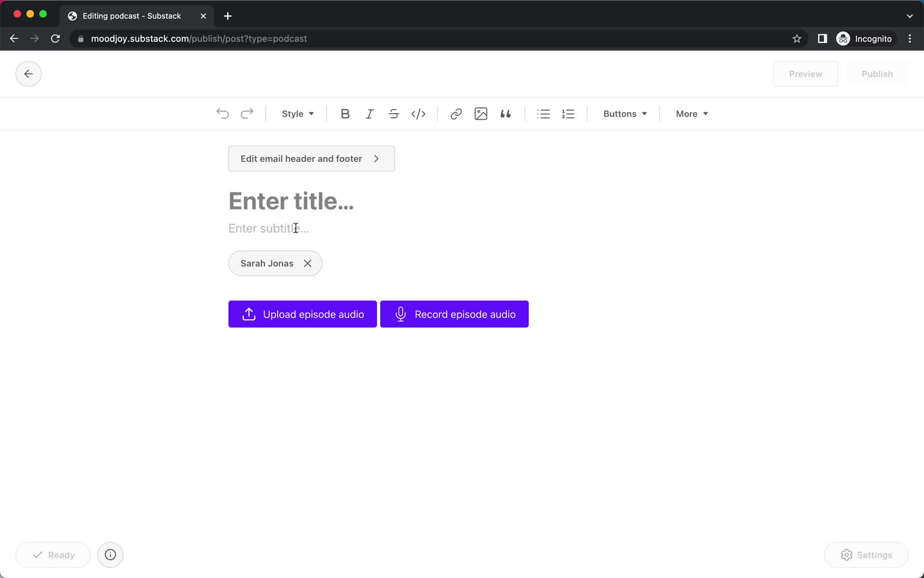Click the Incognito profile indicator
924x578 pixels.
(865, 39)
